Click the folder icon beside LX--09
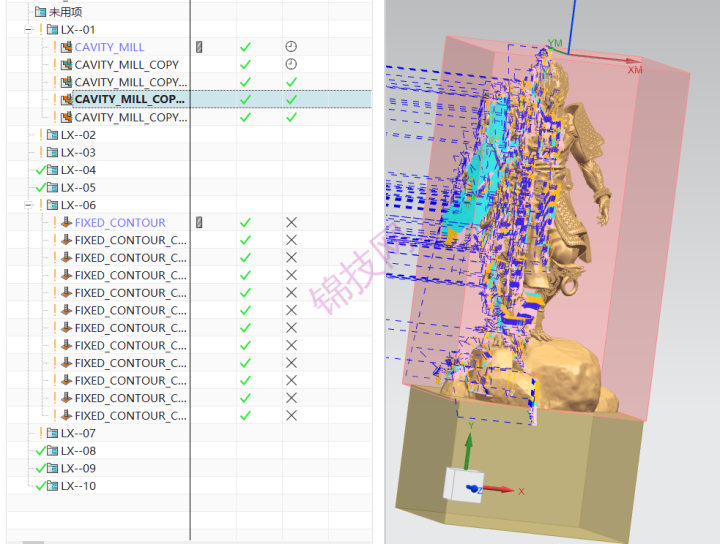The height and width of the screenshot is (544, 720). click(52, 468)
